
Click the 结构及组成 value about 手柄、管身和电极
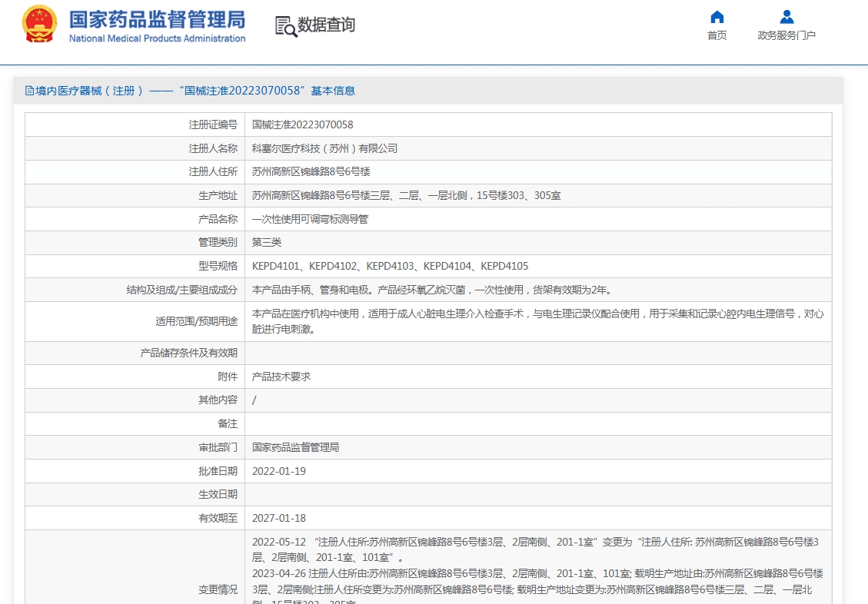pos(432,290)
